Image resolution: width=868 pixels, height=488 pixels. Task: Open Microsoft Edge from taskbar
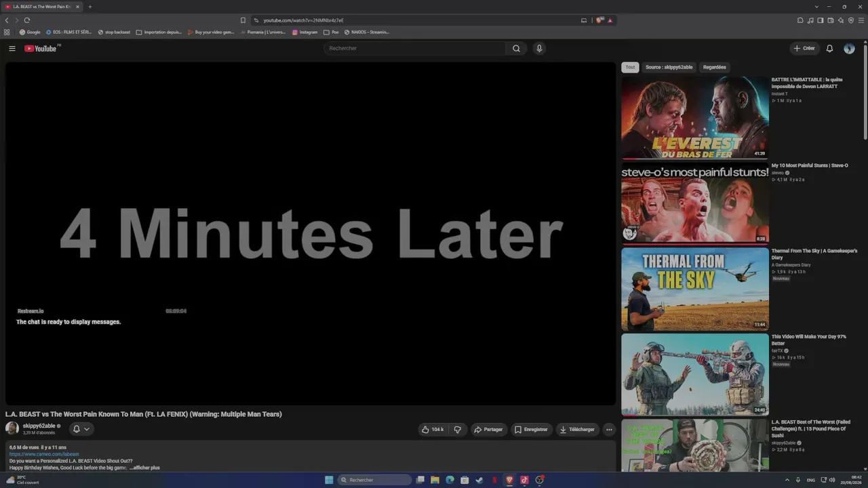click(450, 480)
